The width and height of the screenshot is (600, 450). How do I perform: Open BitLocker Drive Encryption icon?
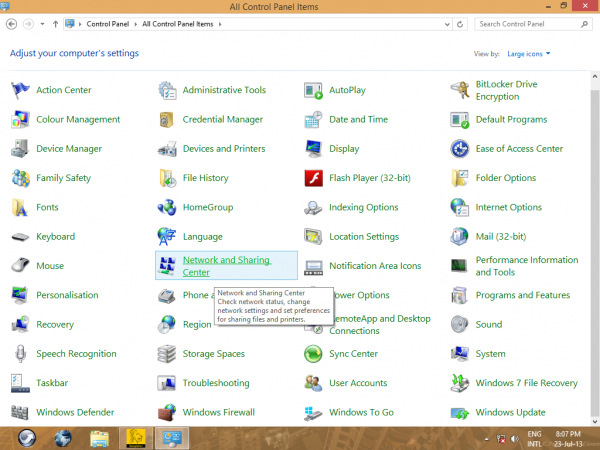460,90
